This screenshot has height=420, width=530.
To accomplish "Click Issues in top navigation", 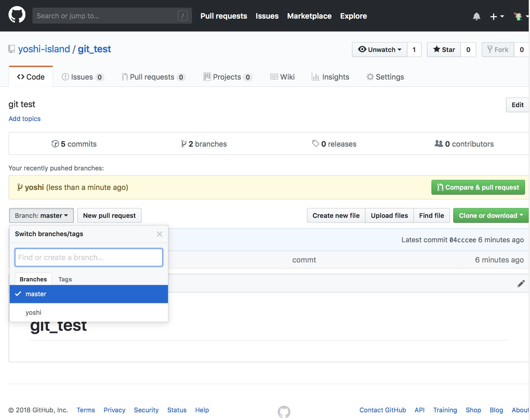I will pos(267,16).
